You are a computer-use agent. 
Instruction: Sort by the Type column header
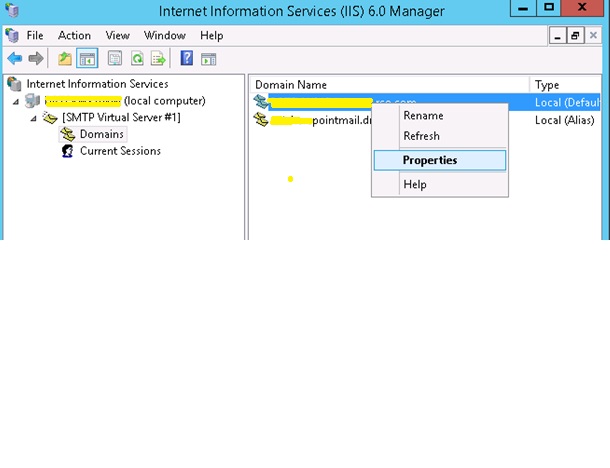pyautogui.click(x=565, y=85)
